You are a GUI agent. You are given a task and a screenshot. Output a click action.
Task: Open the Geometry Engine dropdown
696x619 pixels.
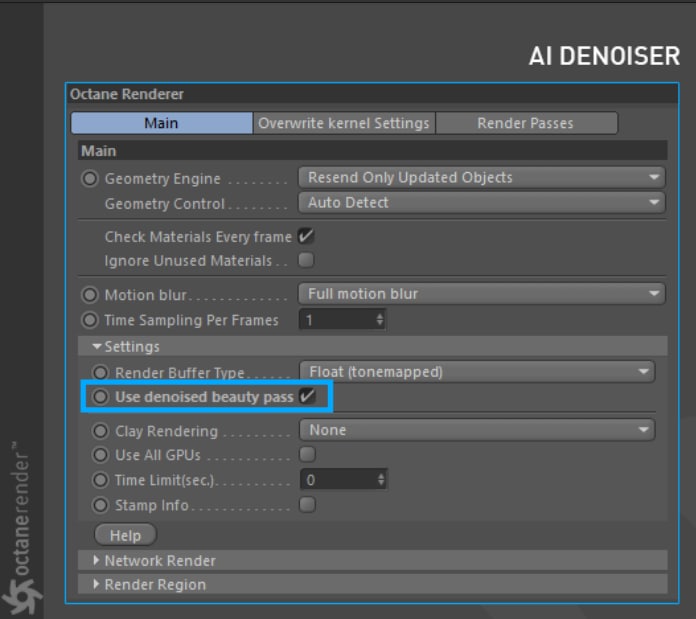(x=482, y=178)
